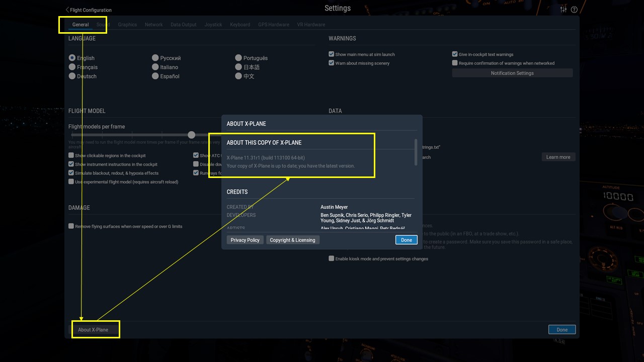
Task: Select Français language
Action: click(72, 67)
